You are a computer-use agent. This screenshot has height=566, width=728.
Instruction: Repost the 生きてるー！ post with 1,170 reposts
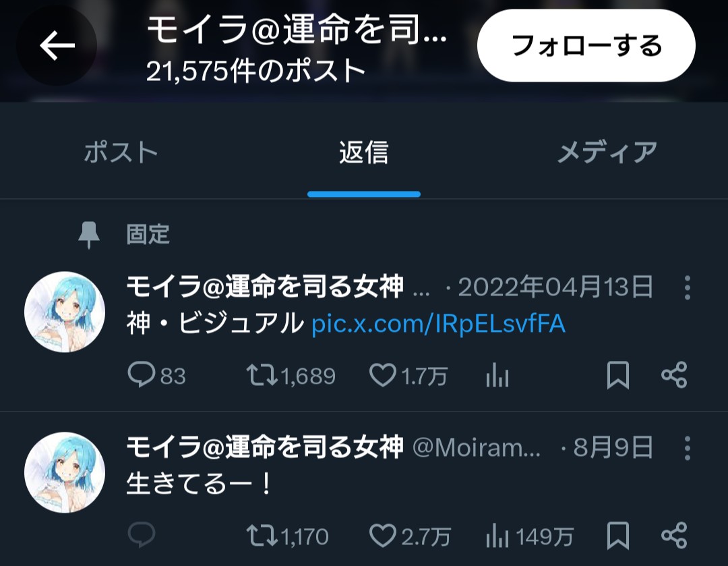(262, 536)
